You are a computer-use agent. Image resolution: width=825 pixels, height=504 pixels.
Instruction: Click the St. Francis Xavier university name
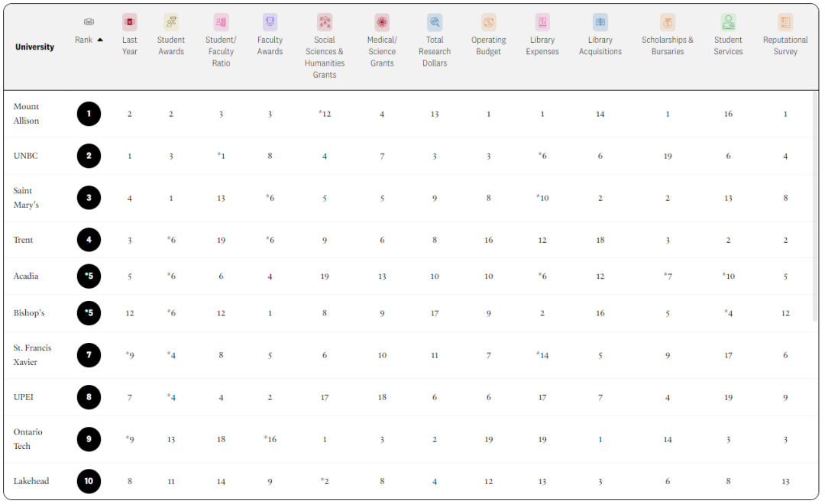click(x=33, y=355)
